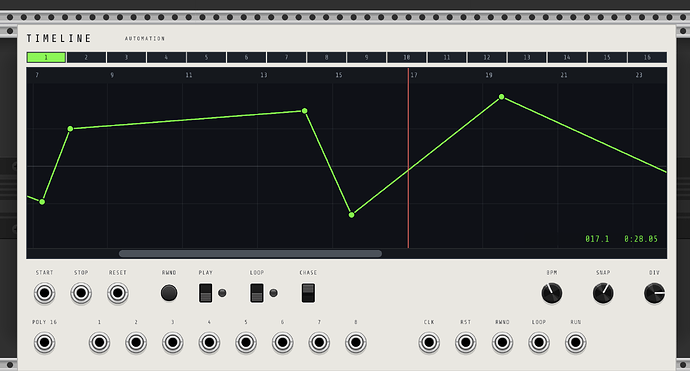
Task: Click the STOP input jack
Action: 81,293
